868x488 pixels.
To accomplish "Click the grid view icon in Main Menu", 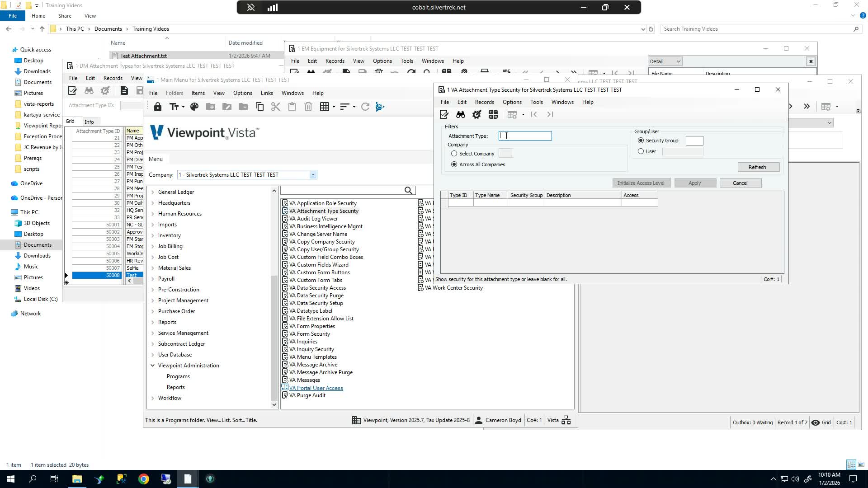I will tap(324, 107).
